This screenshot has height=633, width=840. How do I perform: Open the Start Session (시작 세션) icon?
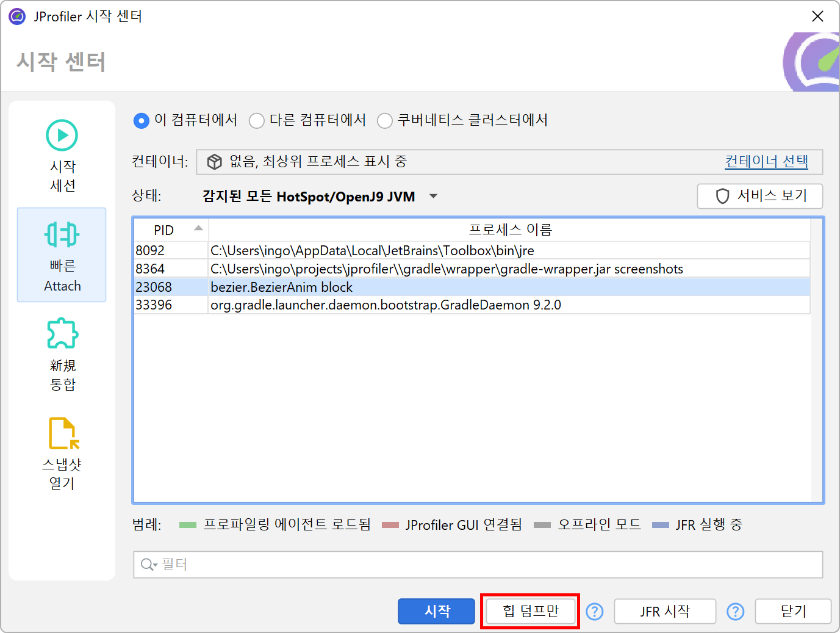[x=62, y=136]
